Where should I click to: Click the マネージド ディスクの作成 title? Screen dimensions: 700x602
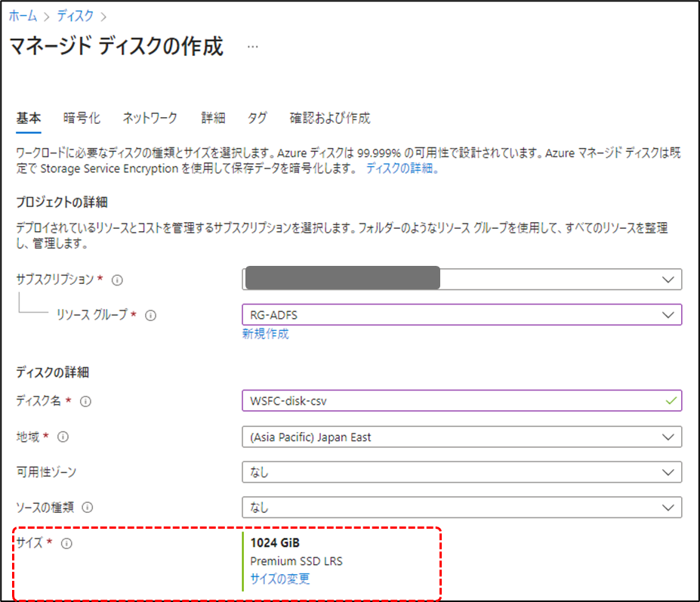116,46
